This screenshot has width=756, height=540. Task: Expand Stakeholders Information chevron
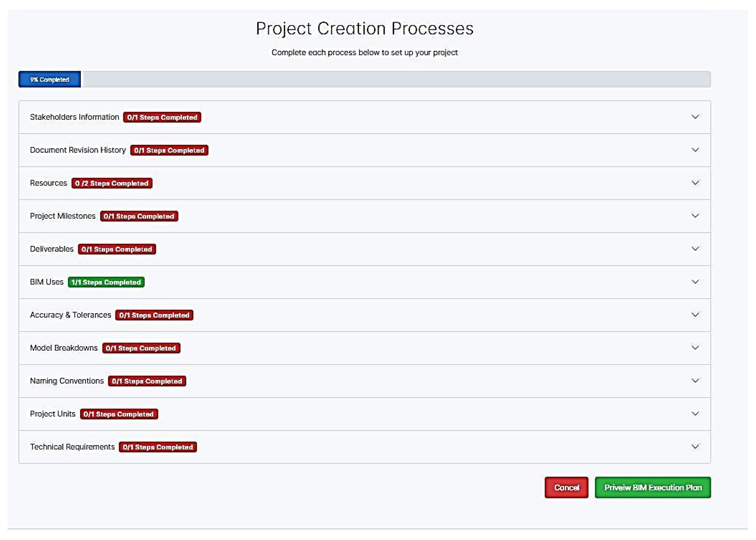point(695,117)
